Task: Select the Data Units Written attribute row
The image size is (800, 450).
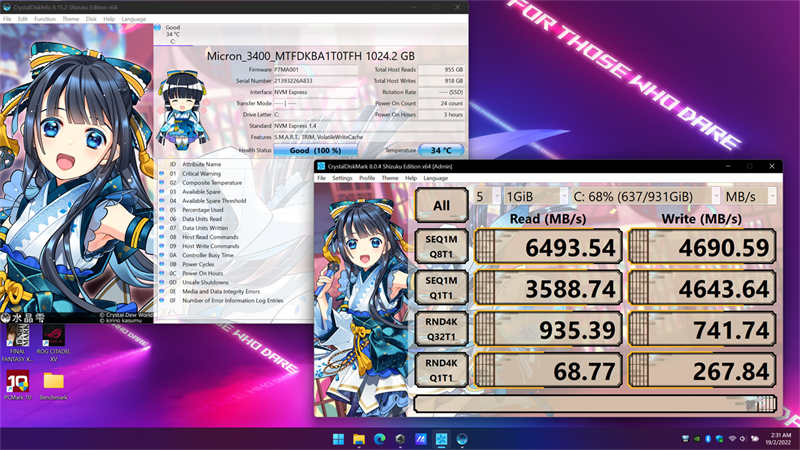Action: [235, 228]
